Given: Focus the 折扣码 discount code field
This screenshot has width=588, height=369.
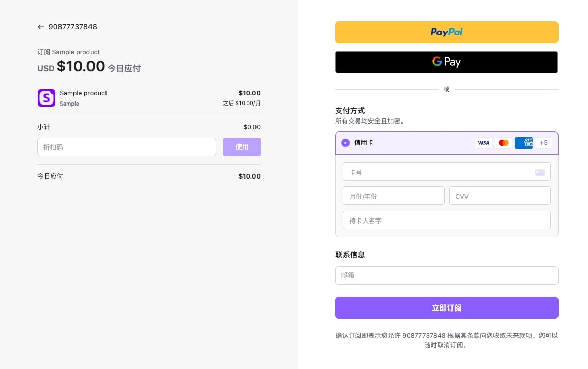Looking at the screenshot, I should 127,147.
